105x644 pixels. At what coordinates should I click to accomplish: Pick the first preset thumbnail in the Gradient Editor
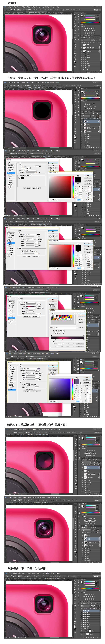pyautogui.click(x=52, y=316)
